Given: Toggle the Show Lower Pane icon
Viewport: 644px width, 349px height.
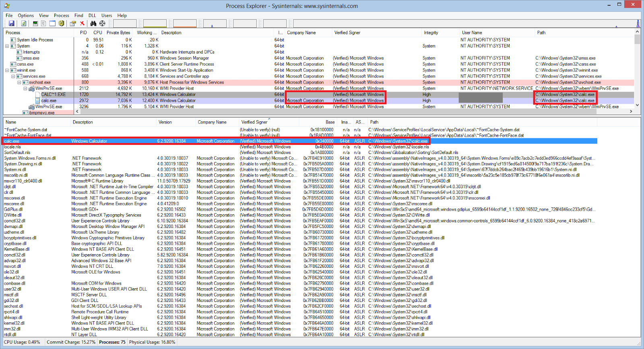Looking at the screenshot, I should 52,24.
